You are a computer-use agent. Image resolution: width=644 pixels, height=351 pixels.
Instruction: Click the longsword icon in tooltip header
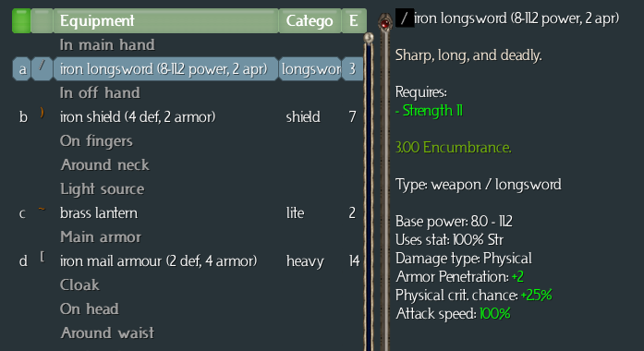coord(405,18)
